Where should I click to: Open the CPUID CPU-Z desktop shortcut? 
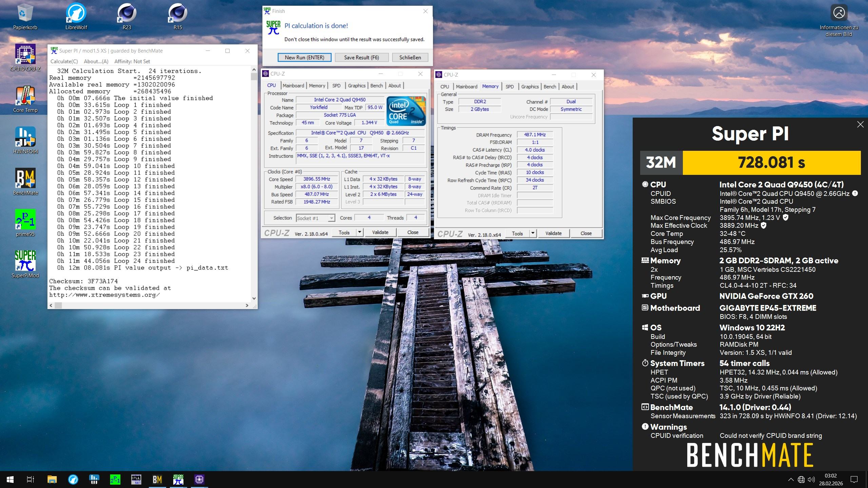click(25, 55)
